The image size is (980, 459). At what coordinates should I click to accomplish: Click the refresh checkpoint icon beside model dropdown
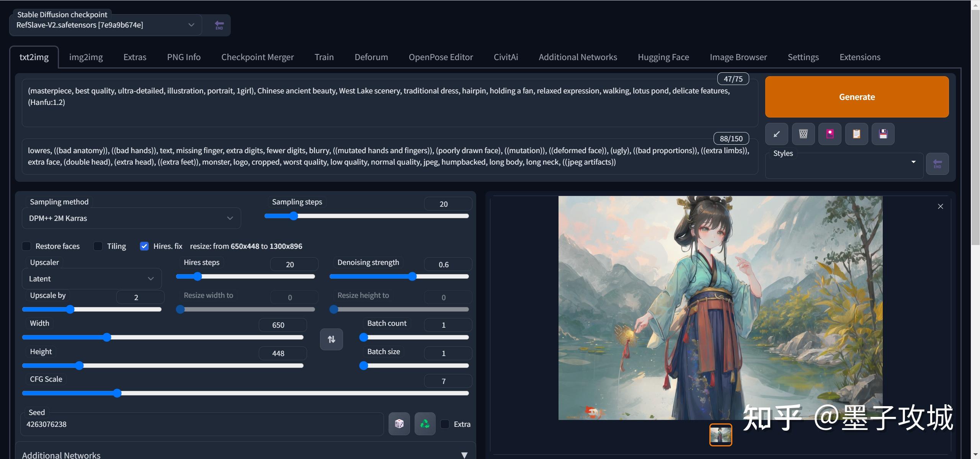point(219,25)
